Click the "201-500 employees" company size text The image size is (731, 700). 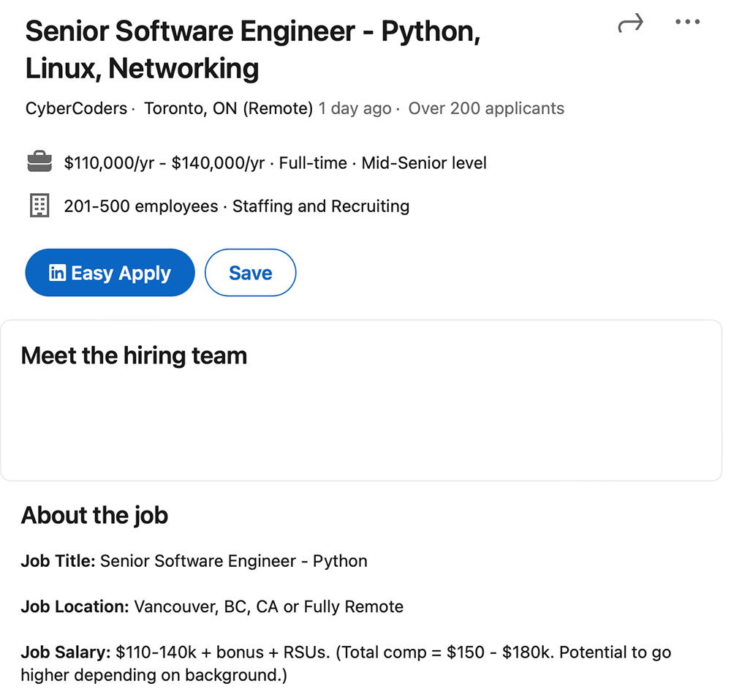[x=140, y=206]
